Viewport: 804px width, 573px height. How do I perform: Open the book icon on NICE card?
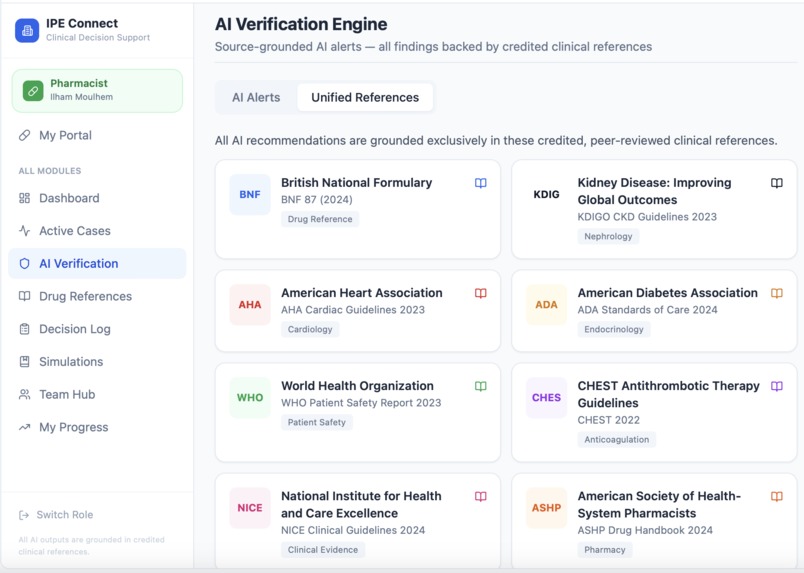click(x=480, y=497)
